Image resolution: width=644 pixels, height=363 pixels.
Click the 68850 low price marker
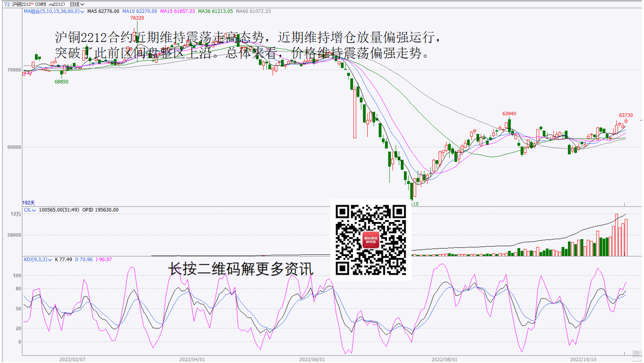62,82
